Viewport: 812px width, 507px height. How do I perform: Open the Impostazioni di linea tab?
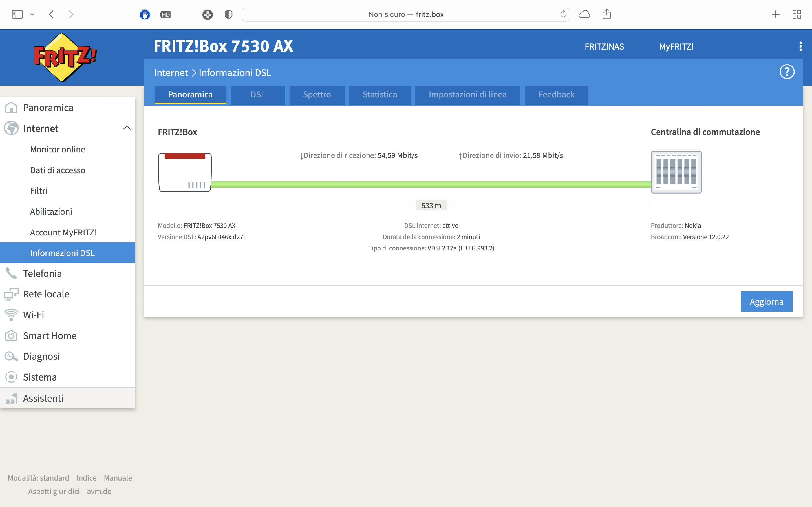(x=467, y=95)
